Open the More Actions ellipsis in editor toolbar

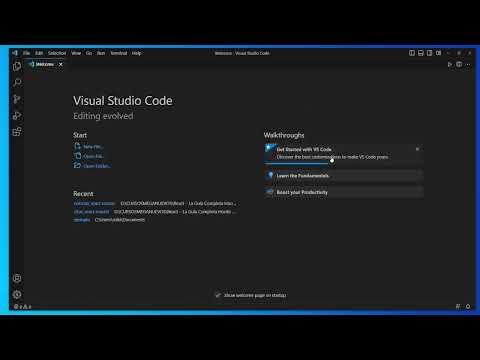(468, 64)
